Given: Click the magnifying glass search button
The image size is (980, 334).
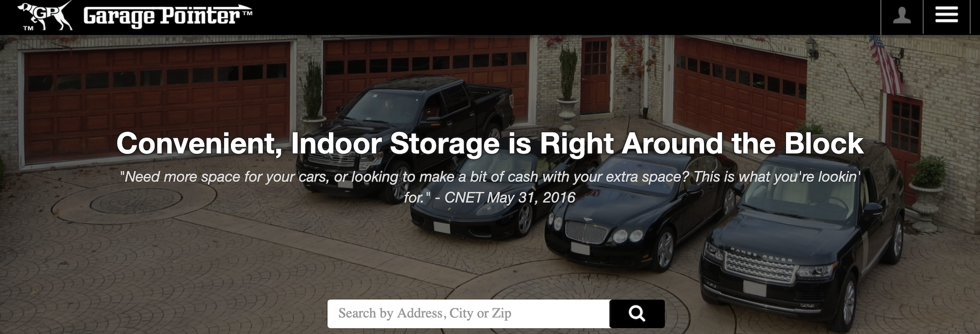Looking at the screenshot, I should coord(637,313).
